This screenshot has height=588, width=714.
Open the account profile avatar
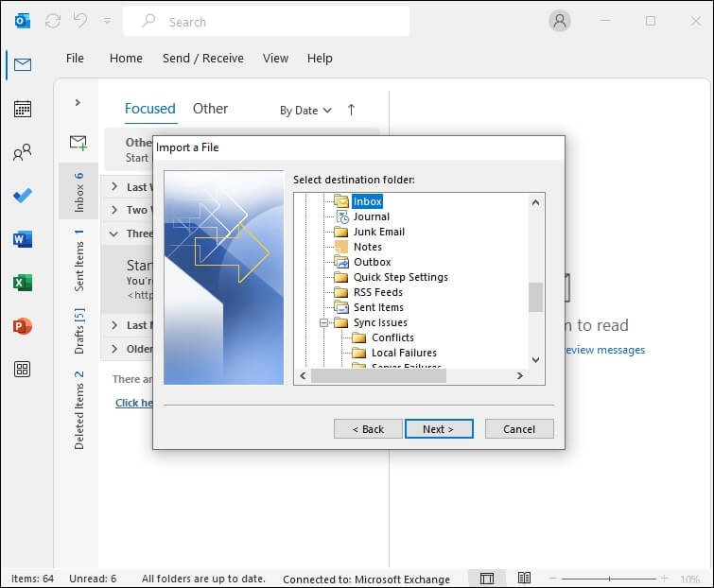pos(560,21)
